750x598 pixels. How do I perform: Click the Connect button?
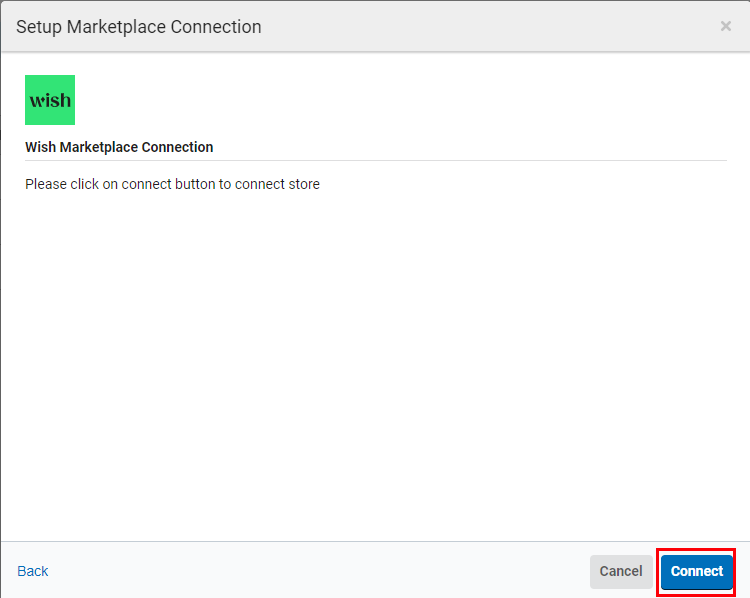tap(696, 572)
